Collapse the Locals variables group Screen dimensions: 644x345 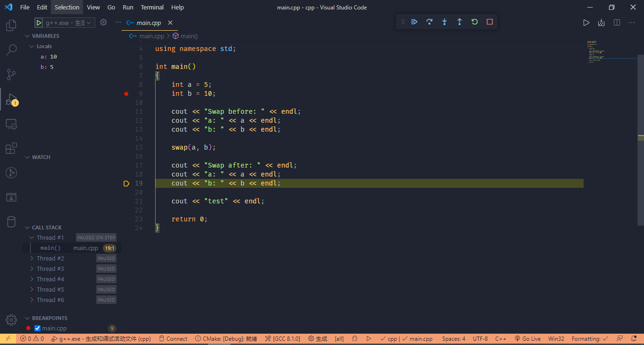point(32,46)
